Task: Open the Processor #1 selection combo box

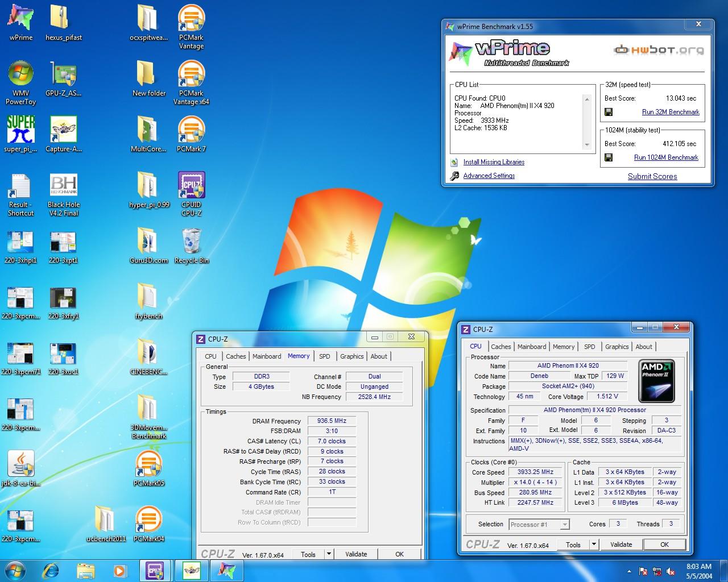Action: click(539, 525)
